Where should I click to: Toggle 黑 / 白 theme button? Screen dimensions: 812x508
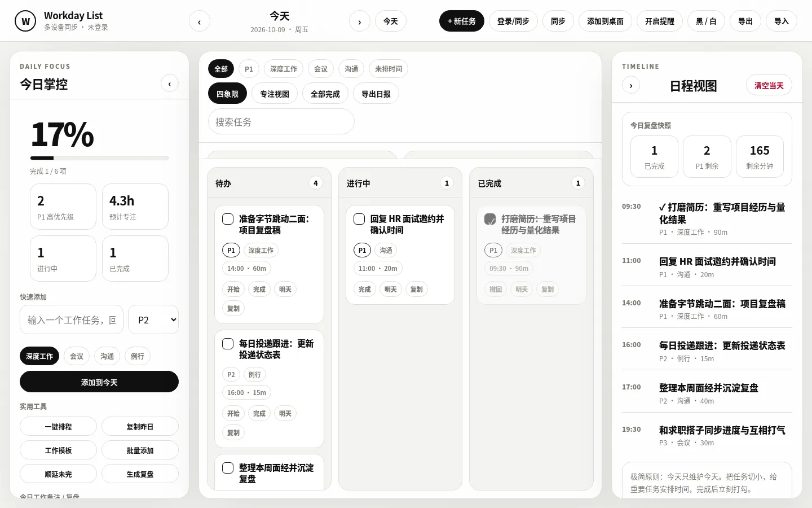[706, 21]
